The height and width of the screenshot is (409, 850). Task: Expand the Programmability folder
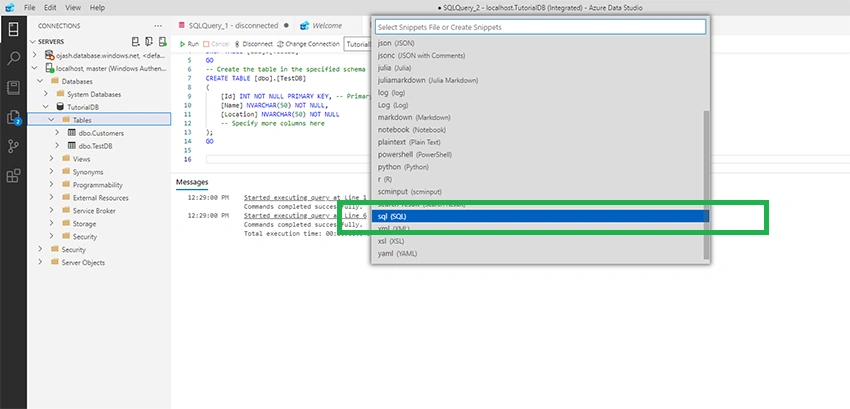click(51, 185)
